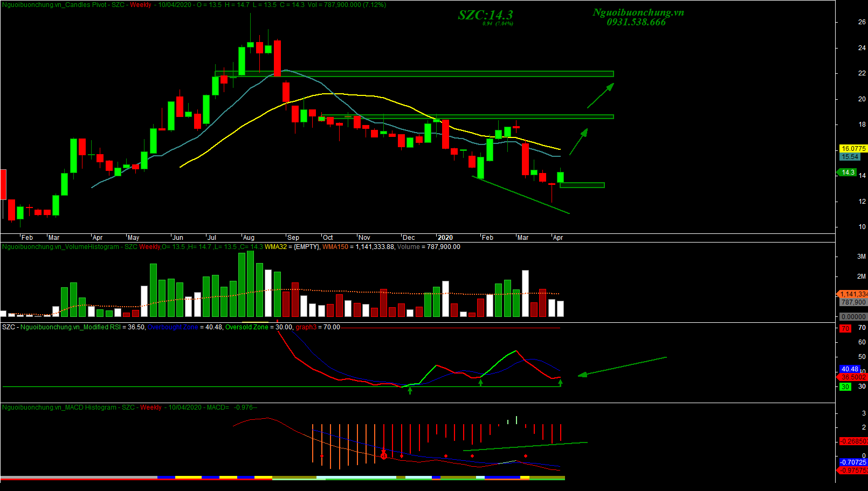Select the red 70 level label in RSI pane
Image resolution: width=868 pixels, height=491 pixels.
845,328
